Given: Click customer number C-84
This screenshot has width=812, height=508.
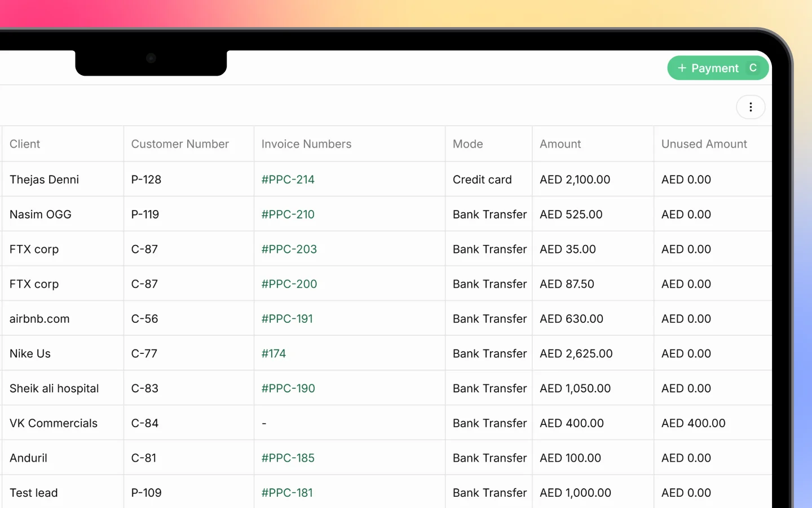Looking at the screenshot, I should tap(144, 423).
